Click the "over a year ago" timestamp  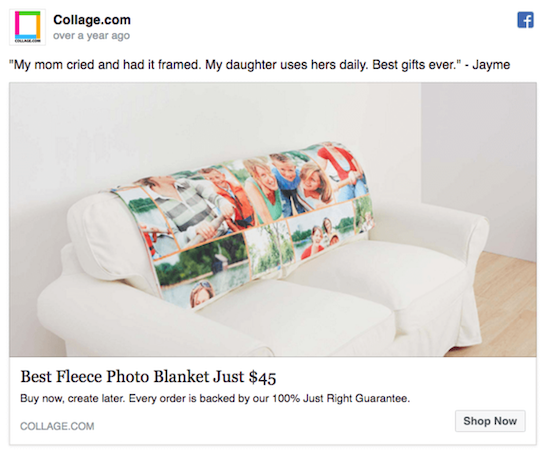tap(92, 36)
